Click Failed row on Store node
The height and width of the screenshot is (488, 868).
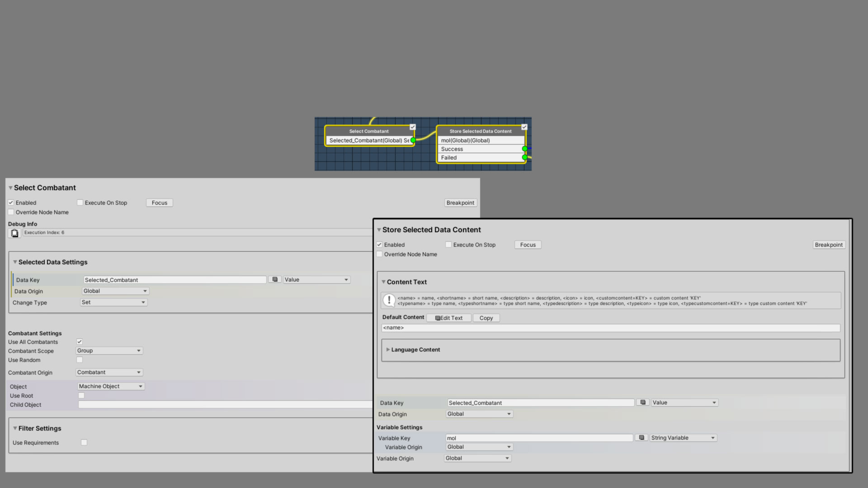(x=481, y=158)
